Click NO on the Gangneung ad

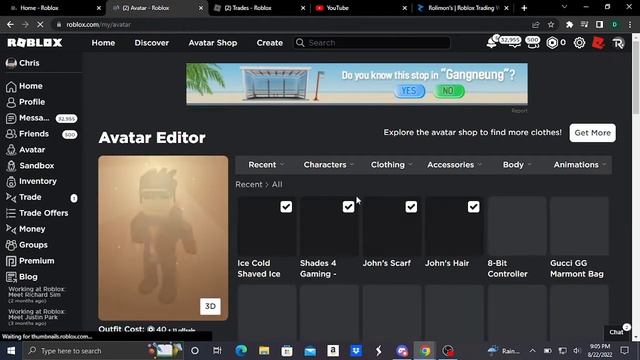click(448, 91)
